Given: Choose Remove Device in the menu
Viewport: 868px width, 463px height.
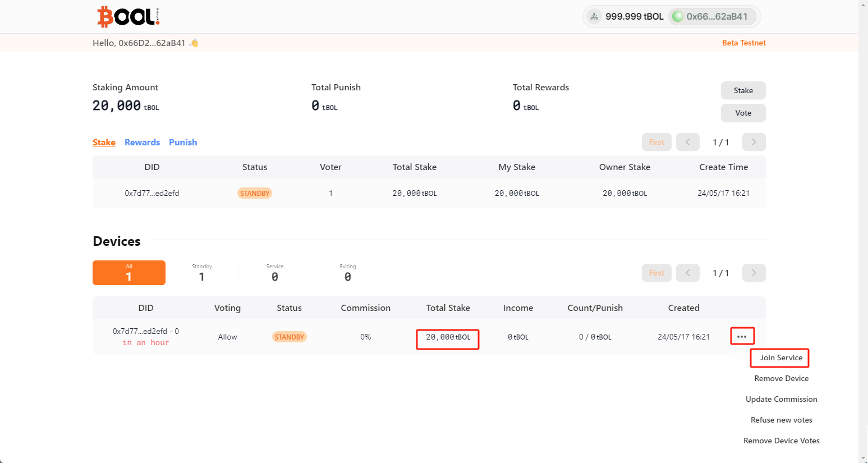Looking at the screenshot, I should [781, 379].
